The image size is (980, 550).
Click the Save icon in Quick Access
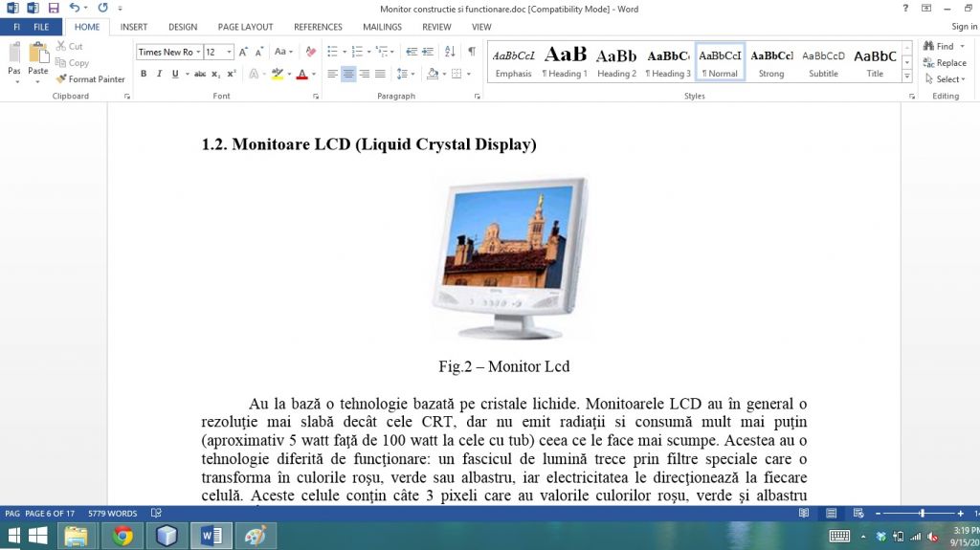click(54, 8)
